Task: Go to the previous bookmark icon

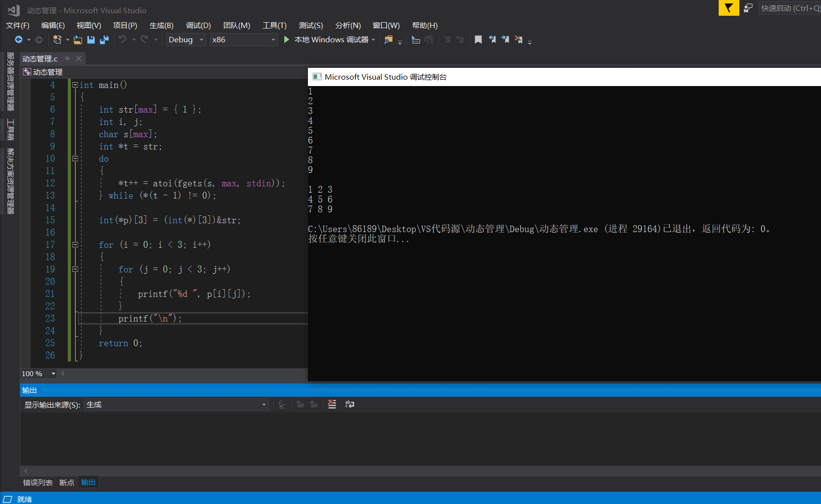Action: point(492,40)
